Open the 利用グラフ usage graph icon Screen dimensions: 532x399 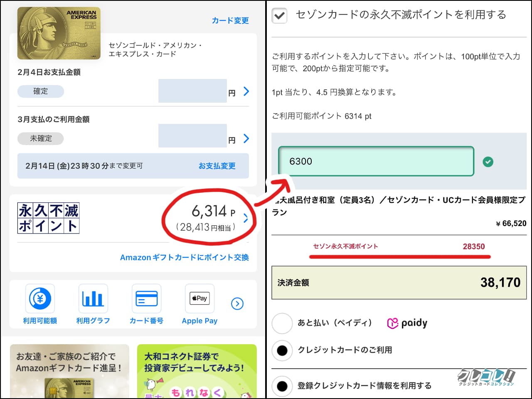(x=93, y=303)
